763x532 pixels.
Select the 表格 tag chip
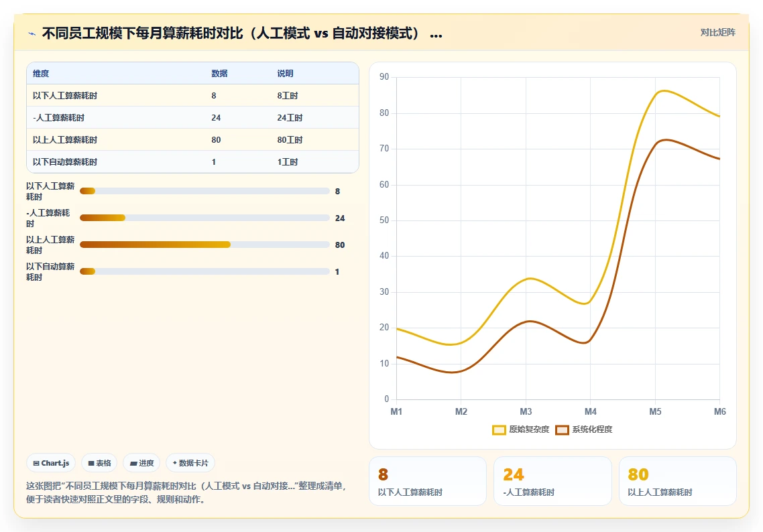[x=100, y=463]
